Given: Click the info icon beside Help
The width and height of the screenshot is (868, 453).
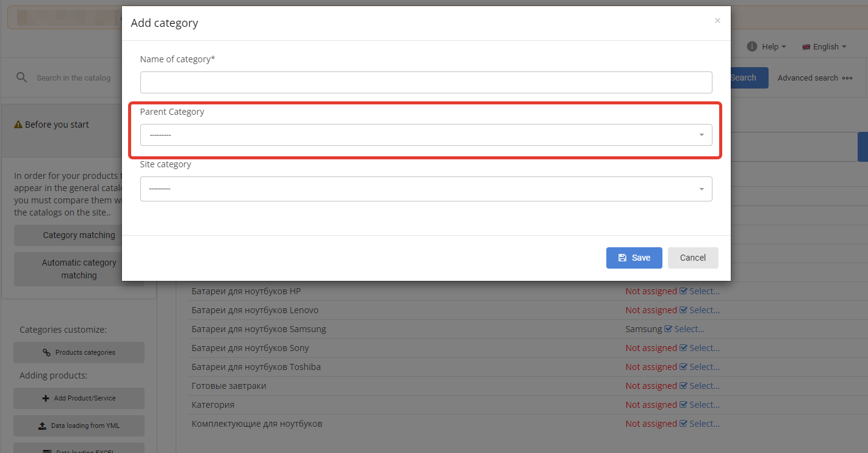Looking at the screenshot, I should (x=752, y=47).
